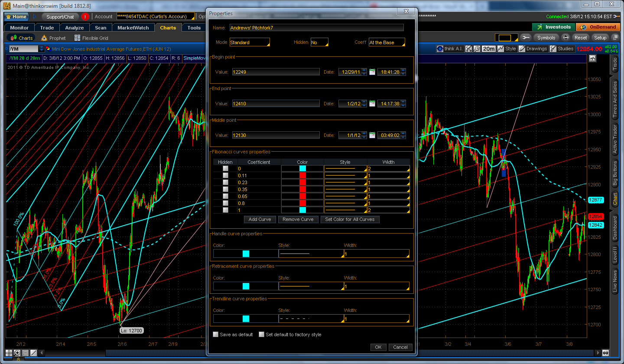Click the red alert exclamation icon

[85, 16]
